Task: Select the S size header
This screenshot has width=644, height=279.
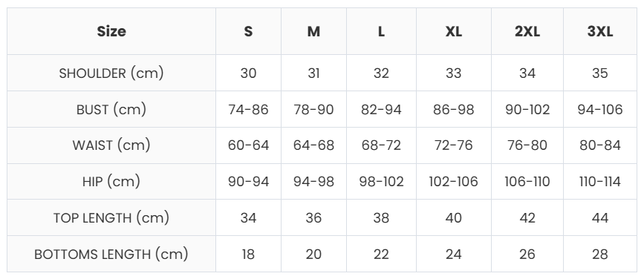Action: pyautogui.click(x=248, y=31)
